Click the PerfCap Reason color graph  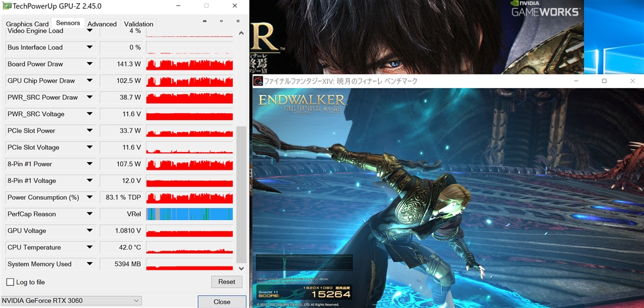click(189, 214)
